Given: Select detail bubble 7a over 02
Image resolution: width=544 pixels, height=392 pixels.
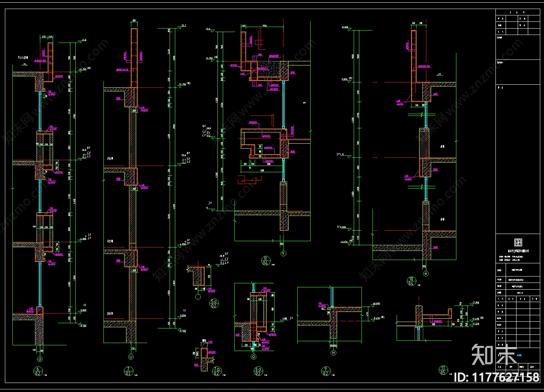Looking at the screenshot, I should 217,371.
